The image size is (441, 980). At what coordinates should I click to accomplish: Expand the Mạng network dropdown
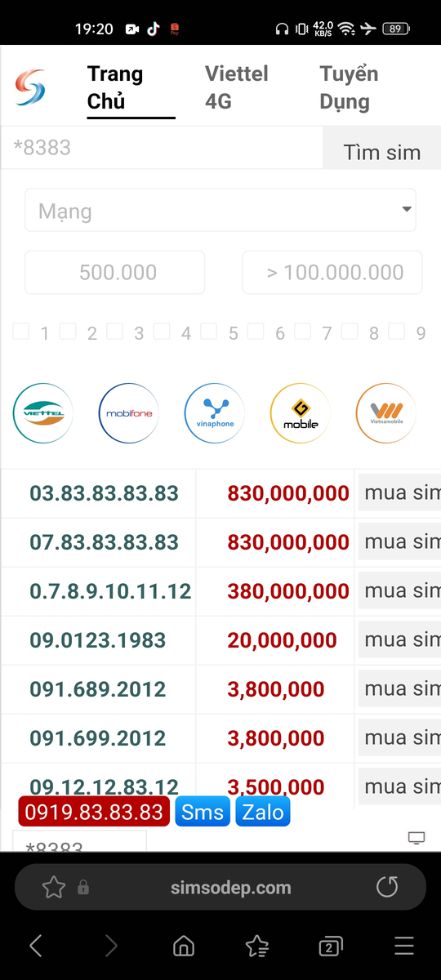pyautogui.click(x=220, y=210)
